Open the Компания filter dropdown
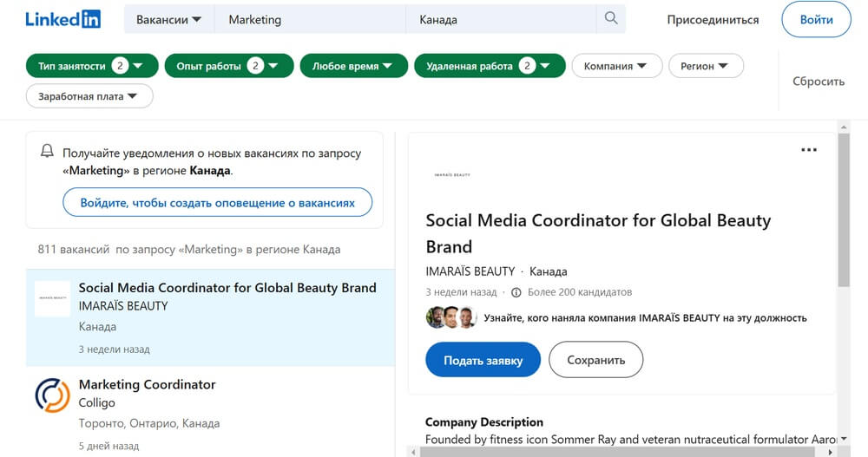 (616, 66)
